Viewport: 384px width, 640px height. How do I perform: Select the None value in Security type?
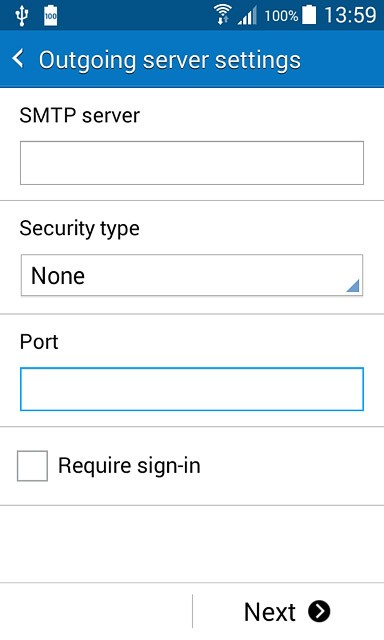(58, 276)
